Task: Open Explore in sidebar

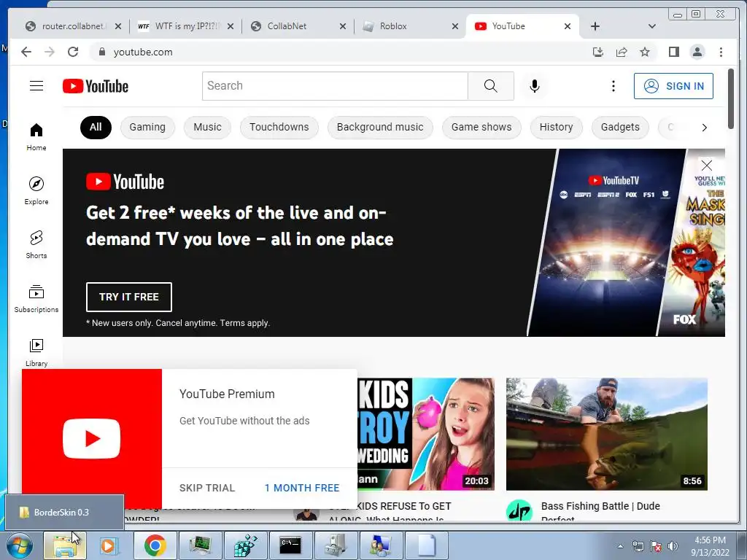Action: pos(36,191)
